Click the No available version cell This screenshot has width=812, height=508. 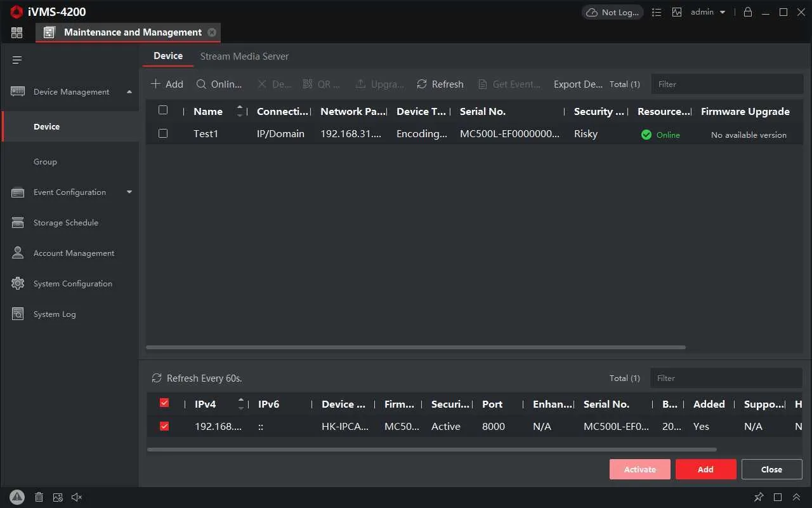point(749,135)
